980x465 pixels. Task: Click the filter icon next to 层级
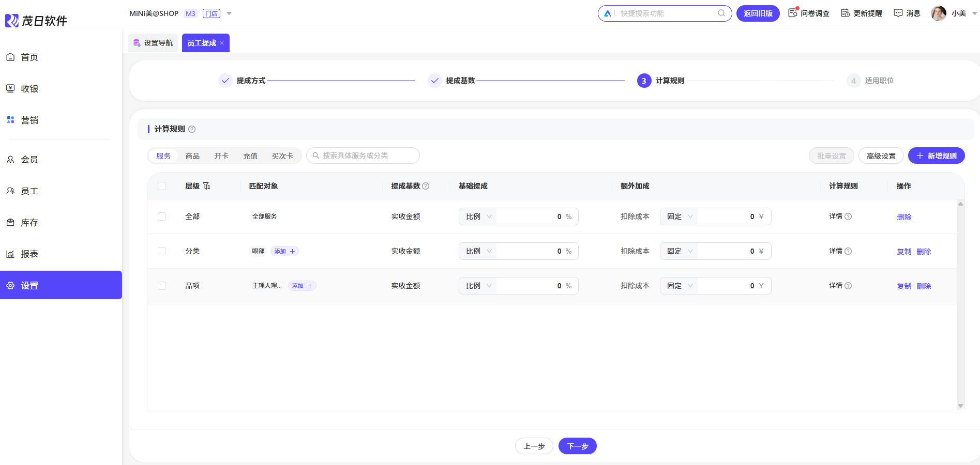click(206, 186)
